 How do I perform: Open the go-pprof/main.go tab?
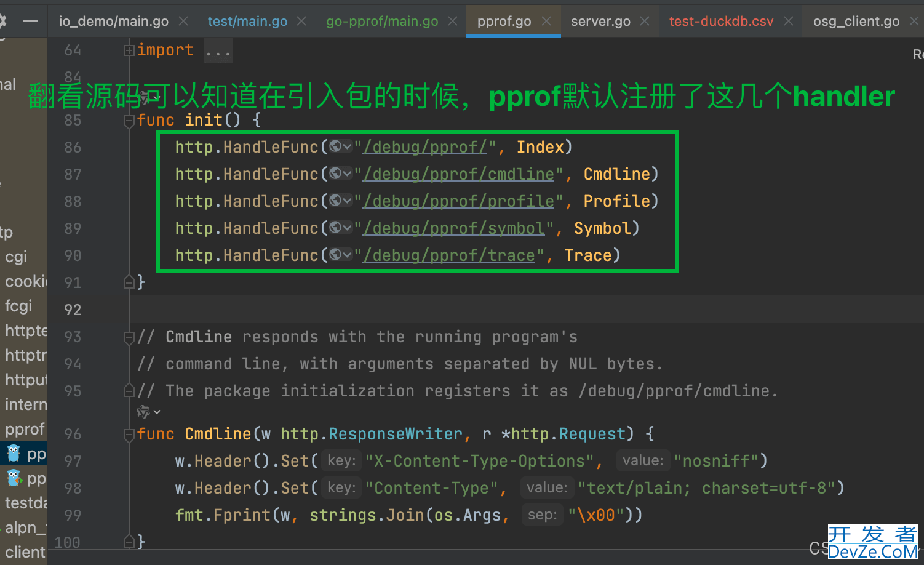[382, 22]
